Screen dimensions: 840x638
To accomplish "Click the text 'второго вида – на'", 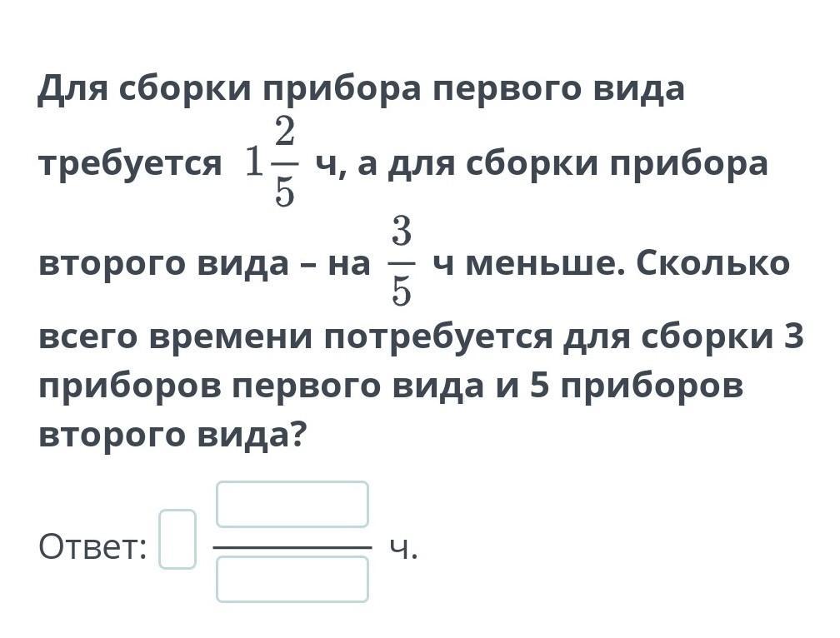I will click(x=204, y=264).
